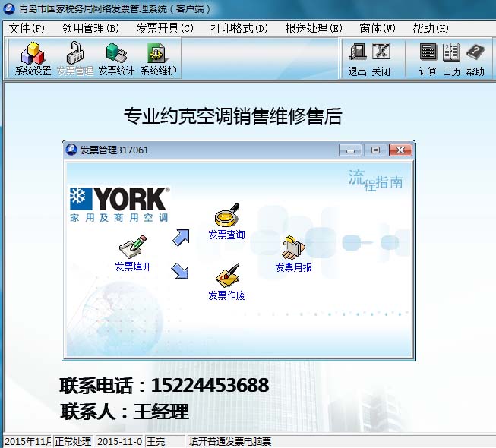496x448 pixels.
Task: Open the 计算 calculator icon
Action: 428,52
